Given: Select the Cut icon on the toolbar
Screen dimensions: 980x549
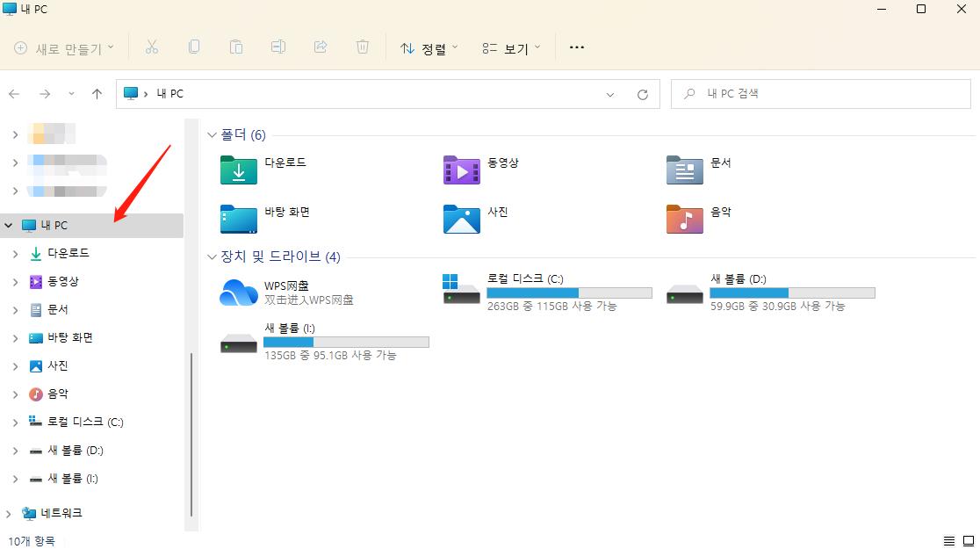Looking at the screenshot, I should [151, 46].
